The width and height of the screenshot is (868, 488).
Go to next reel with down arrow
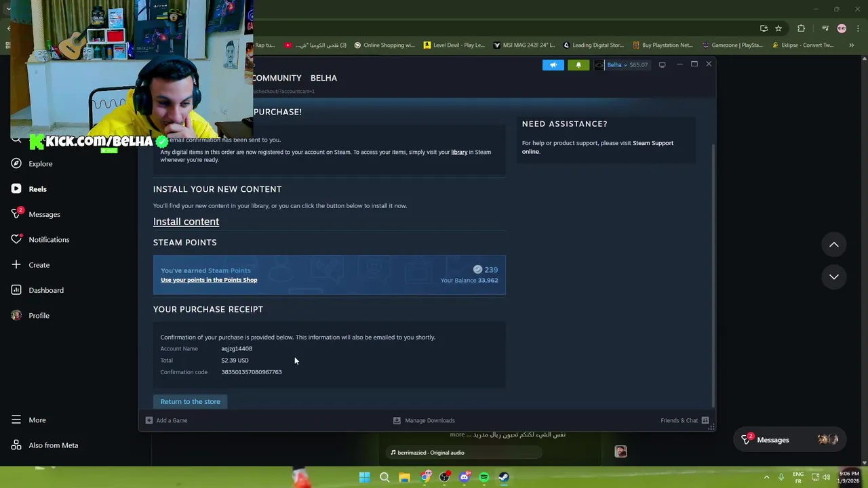pos(834,277)
